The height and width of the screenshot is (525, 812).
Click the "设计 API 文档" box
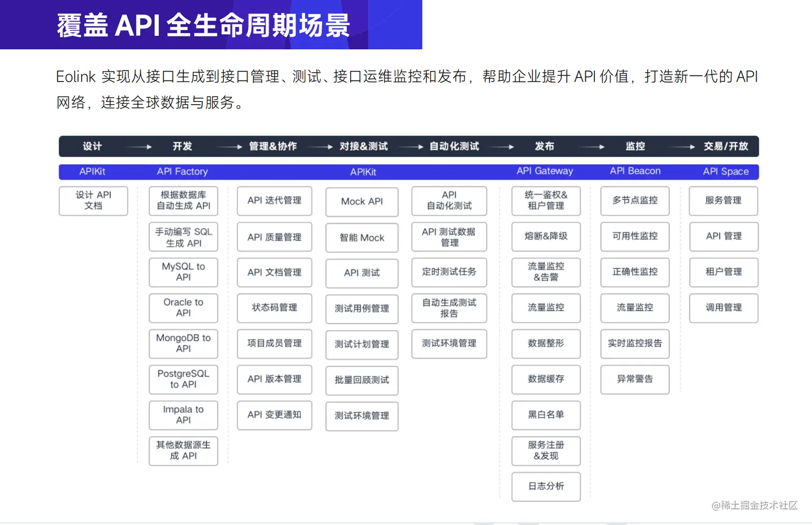(x=93, y=201)
